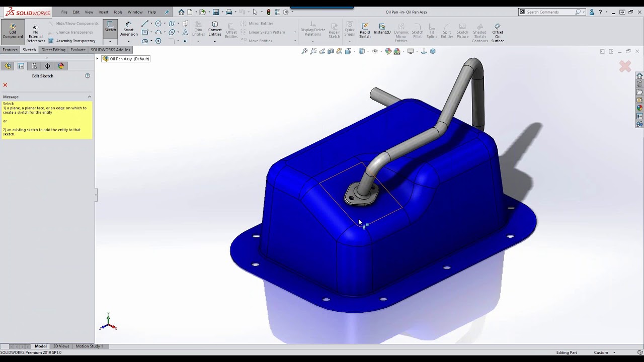Select the Corner Rectangle tool

click(145, 32)
